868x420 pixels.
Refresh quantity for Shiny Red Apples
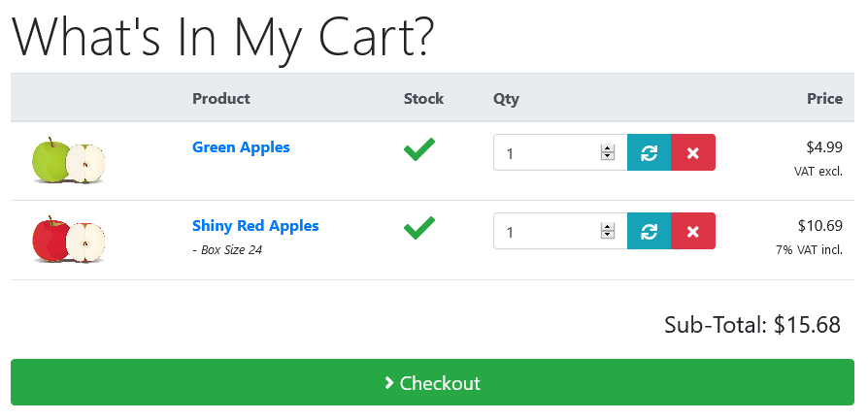(649, 231)
